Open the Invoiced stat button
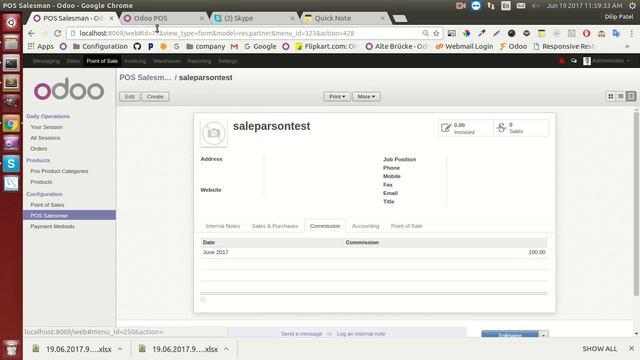Viewport: 640px width, 360px height. pos(466,128)
